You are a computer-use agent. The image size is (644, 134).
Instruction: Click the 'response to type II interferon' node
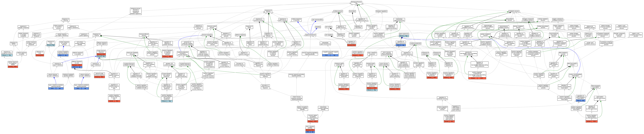pos(58,65)
